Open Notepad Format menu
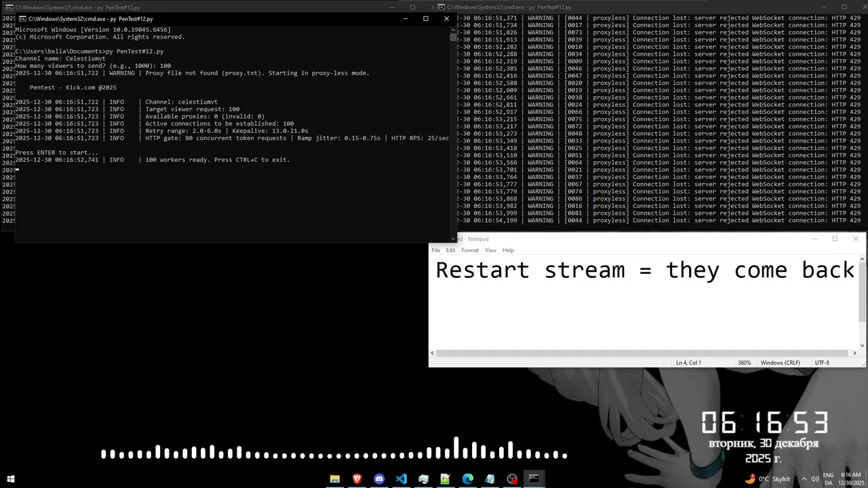This screenshot has height=488, width=868. [x=470, y=250]
